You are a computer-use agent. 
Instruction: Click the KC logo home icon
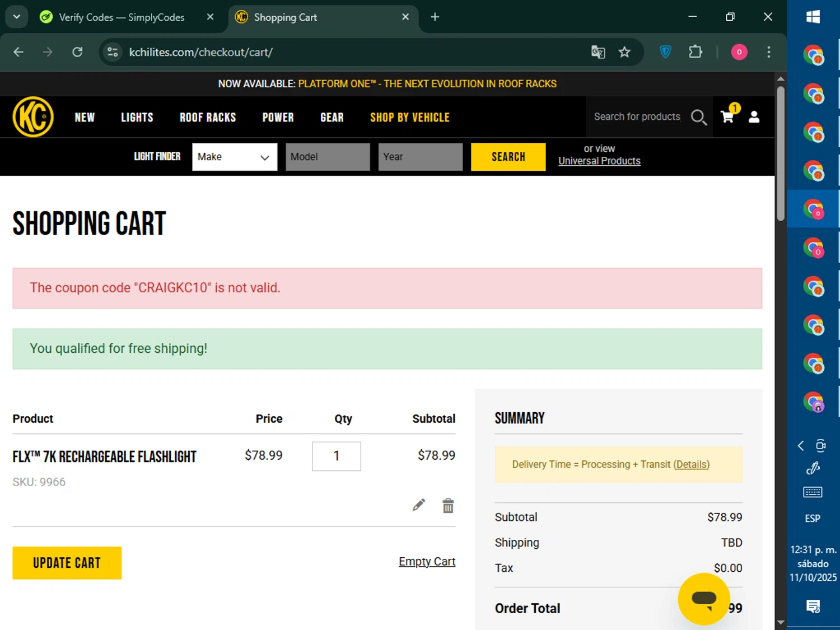(x=33, y=117)
